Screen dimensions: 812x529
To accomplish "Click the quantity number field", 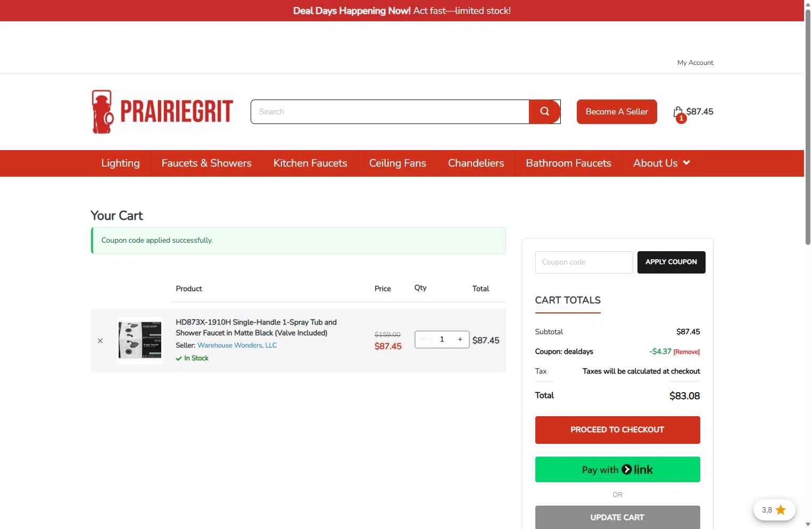I will point(442,340).
